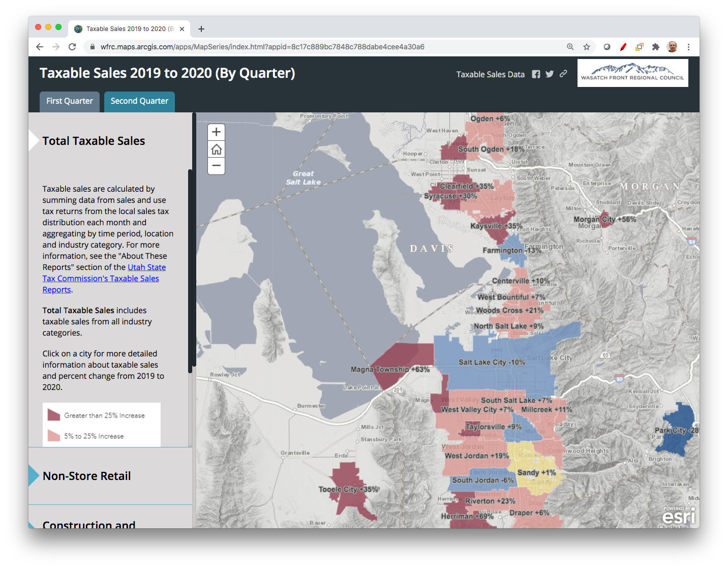Image resolution: width=728 pixels, height=569 pixels.
Task: Reset map to home extent
Action: 216,149
